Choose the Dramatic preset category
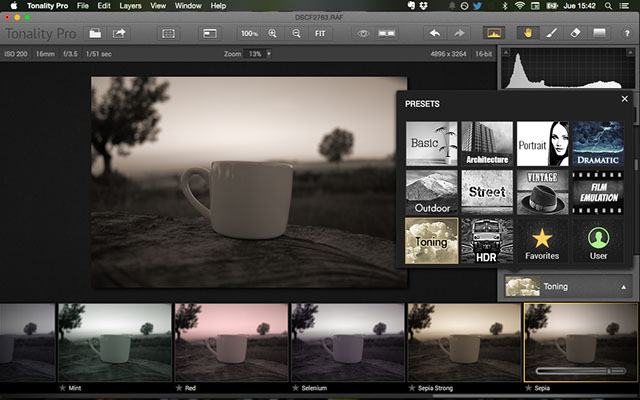Screen dimensions: 640x400 pos(596,143)
